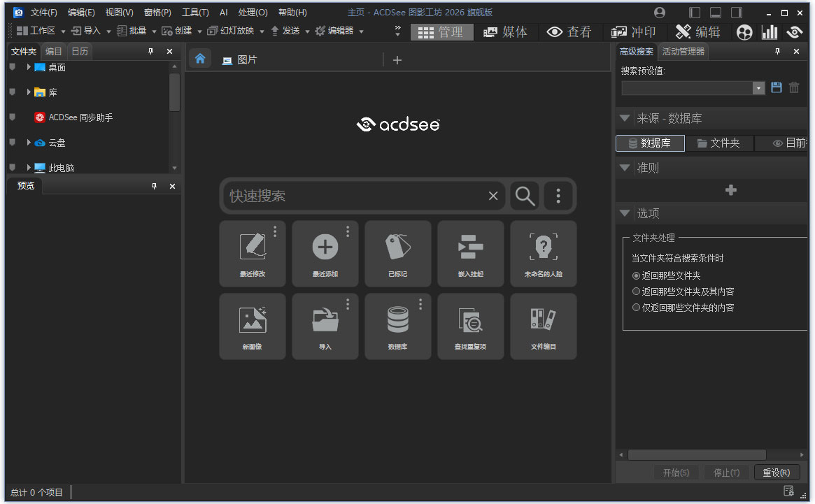This screenshot has height=504, width=815.
Task: Open the 搜索预设值 dropdown list
Action: pos(758,87)
